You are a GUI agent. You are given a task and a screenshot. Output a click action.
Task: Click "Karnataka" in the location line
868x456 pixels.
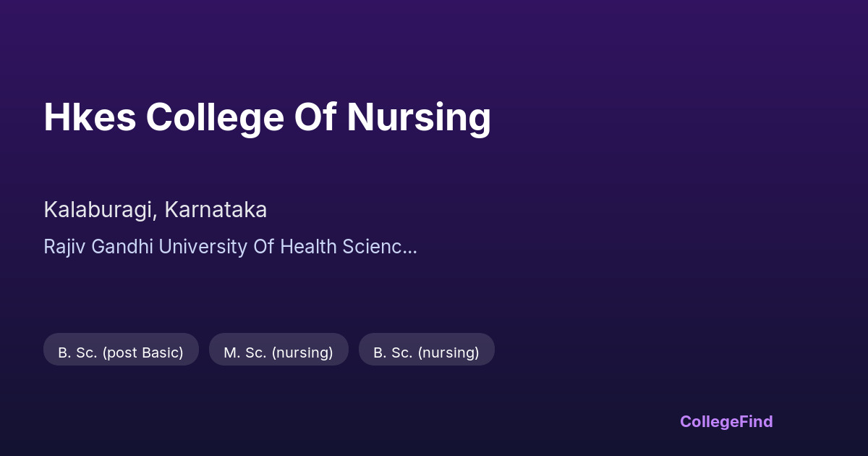[x=216, y=210]
